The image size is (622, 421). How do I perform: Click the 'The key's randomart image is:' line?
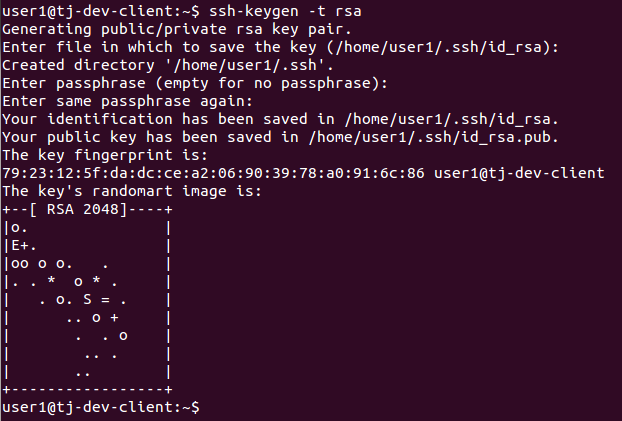click(x=132, y=191)
